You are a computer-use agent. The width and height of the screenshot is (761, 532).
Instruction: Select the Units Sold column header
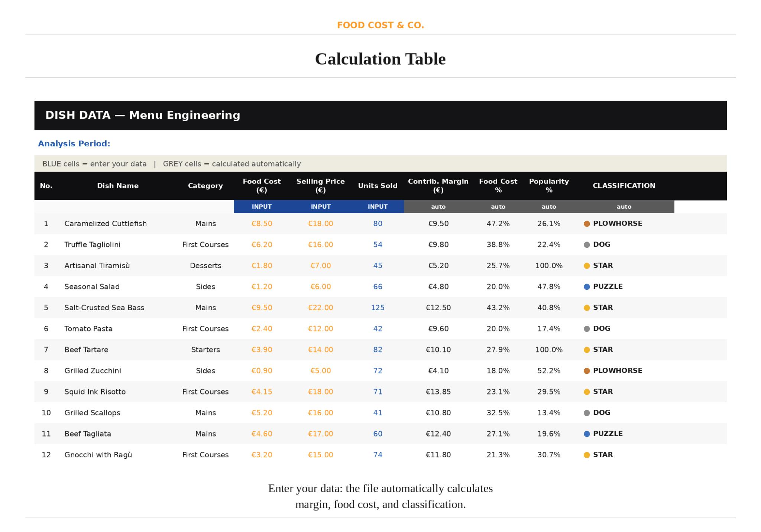(378, 186)
